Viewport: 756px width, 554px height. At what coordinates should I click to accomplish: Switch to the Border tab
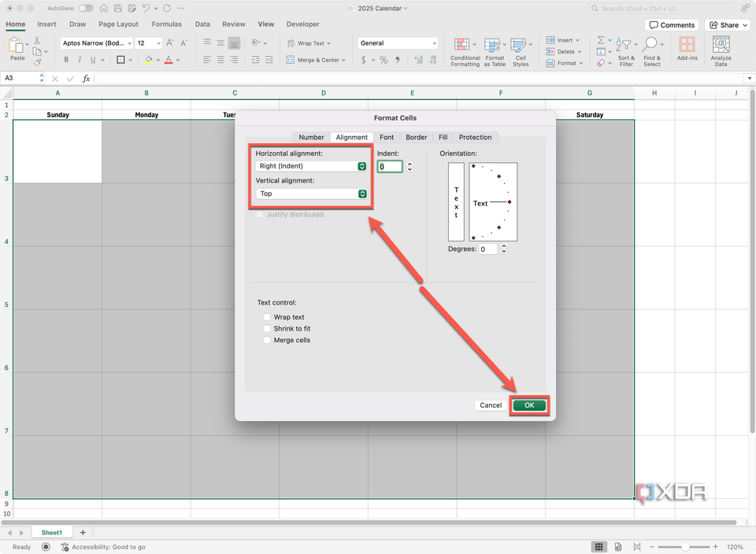416,137
